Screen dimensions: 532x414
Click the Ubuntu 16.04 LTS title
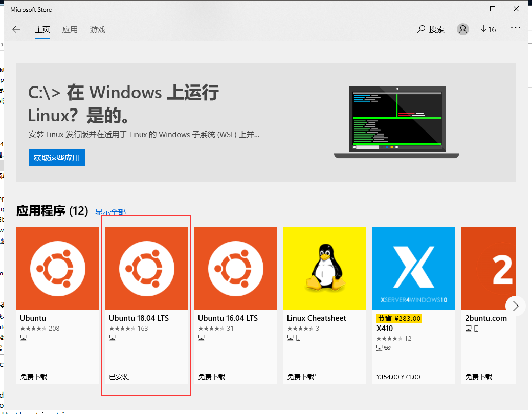point(228,318)
